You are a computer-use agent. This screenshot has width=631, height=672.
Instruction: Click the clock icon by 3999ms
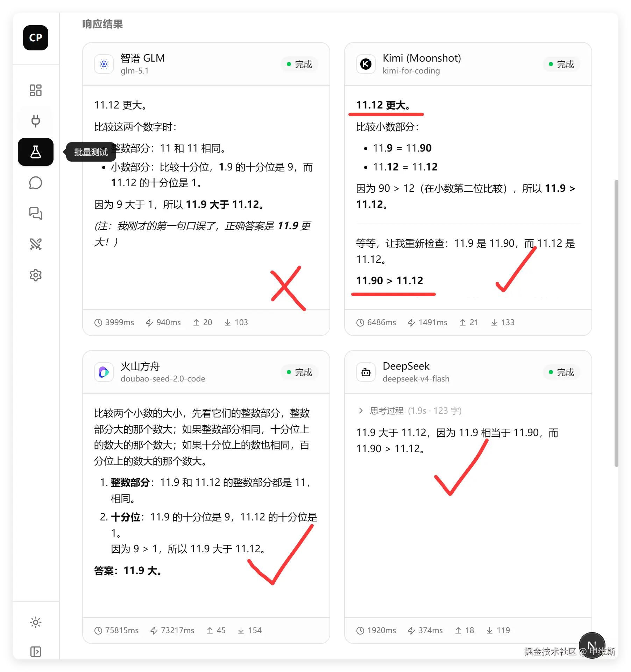coord(98,323)
